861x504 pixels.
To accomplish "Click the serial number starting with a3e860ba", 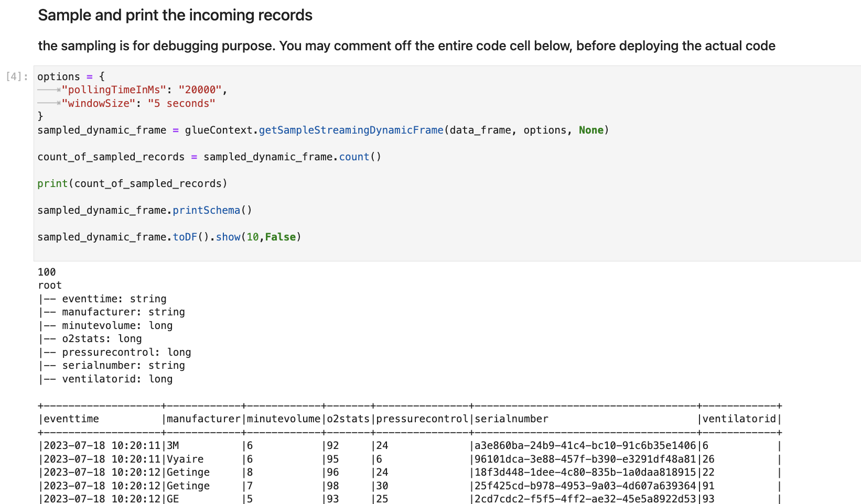I will point(585,446).
